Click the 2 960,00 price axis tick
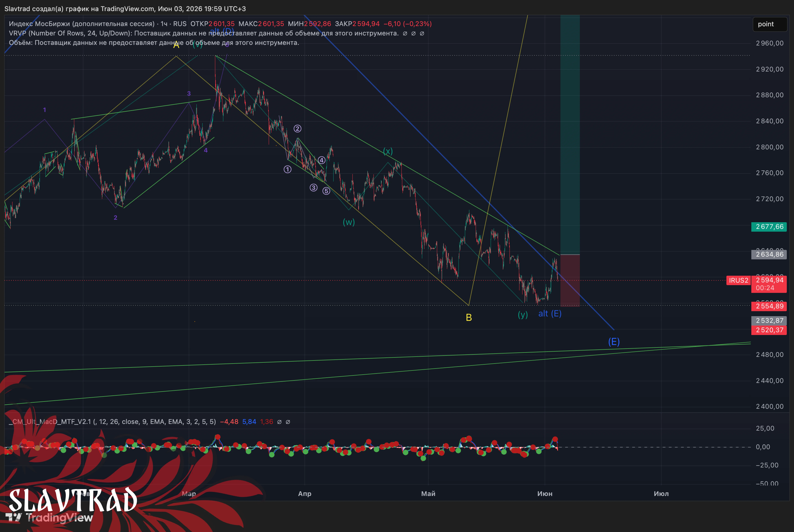The image size is (794, 532). (x=770, y=43)
